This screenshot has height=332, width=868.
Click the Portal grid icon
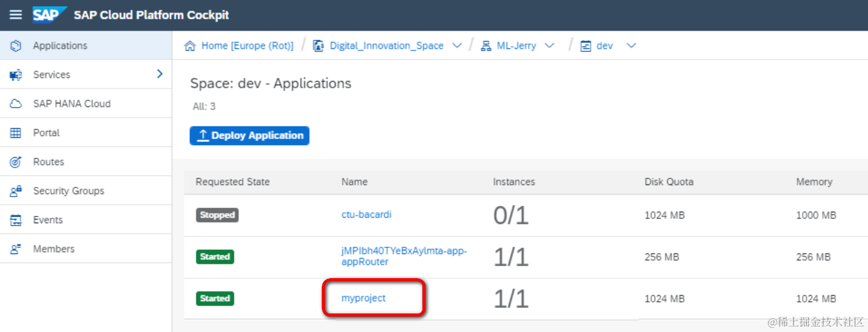(16, 132)
